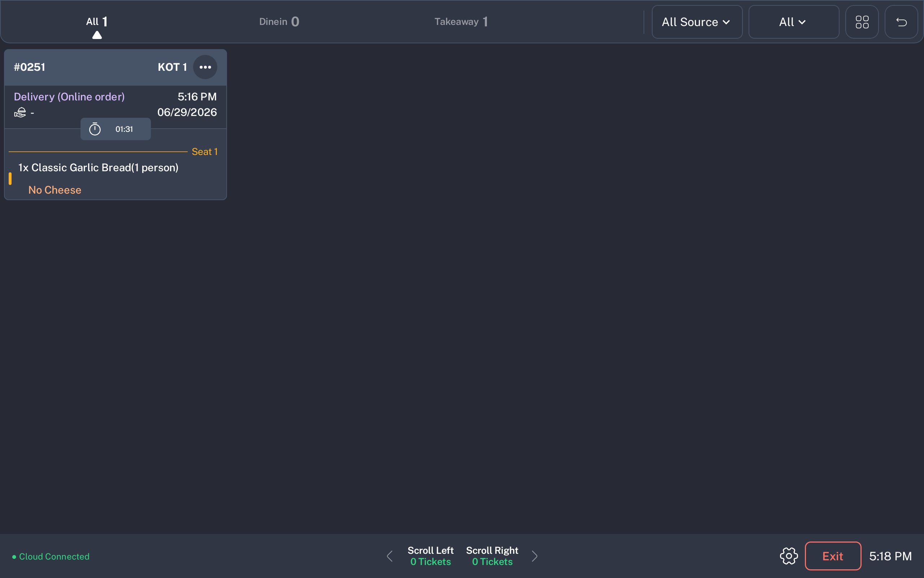Screen dimensions: 924x578
Task: Open the three-dots menu on ticket #0251
Action: coord(205,67)
